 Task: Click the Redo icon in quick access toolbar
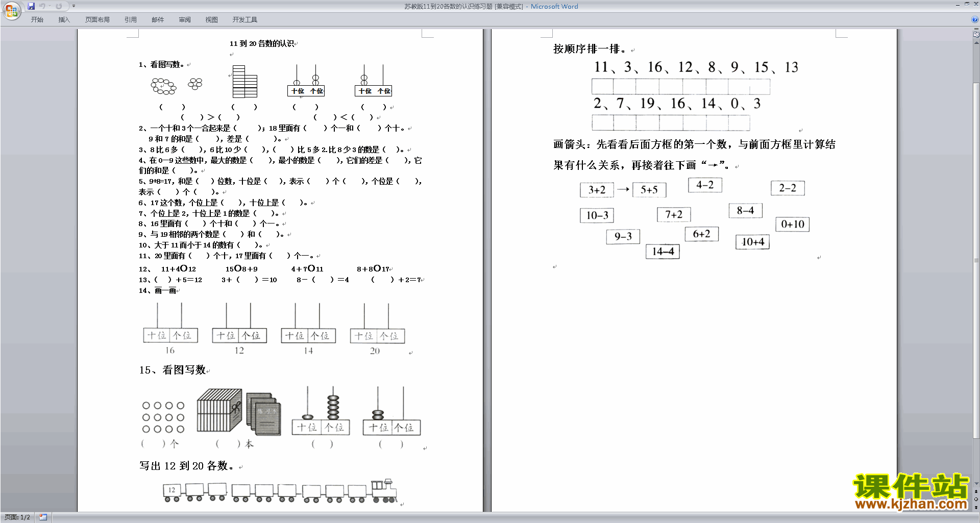59,6
